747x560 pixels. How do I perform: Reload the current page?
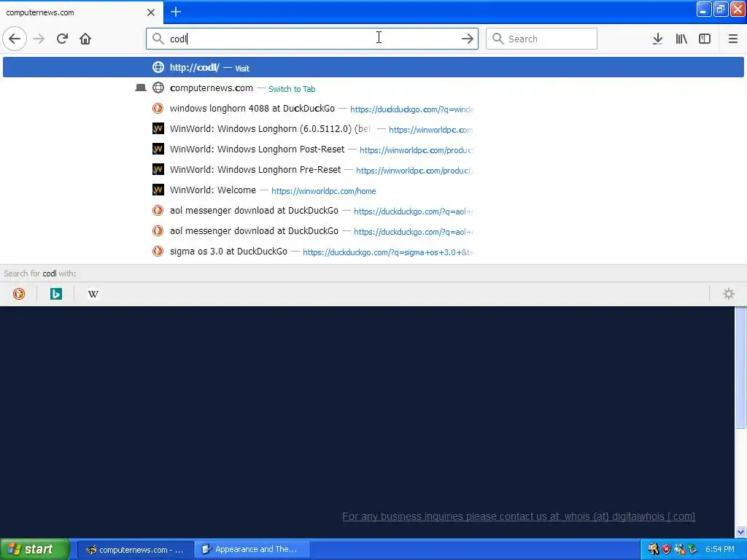tap(62, 39)
